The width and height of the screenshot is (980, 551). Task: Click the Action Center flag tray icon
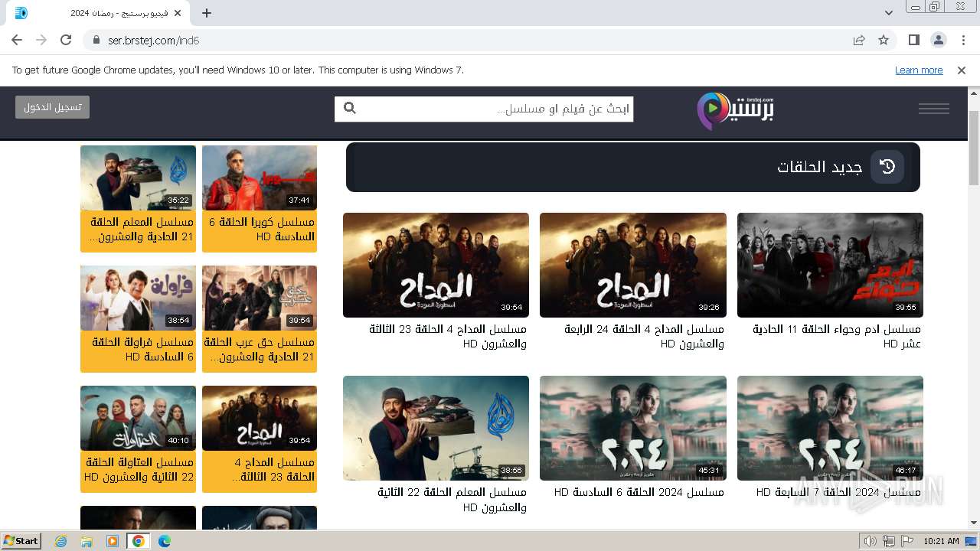(x=907, y=541)
